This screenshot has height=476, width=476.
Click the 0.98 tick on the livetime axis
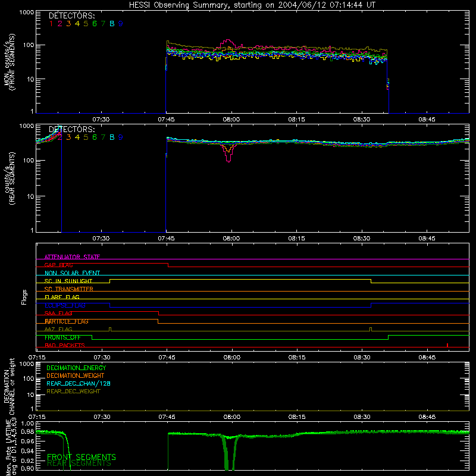point(28,431)
